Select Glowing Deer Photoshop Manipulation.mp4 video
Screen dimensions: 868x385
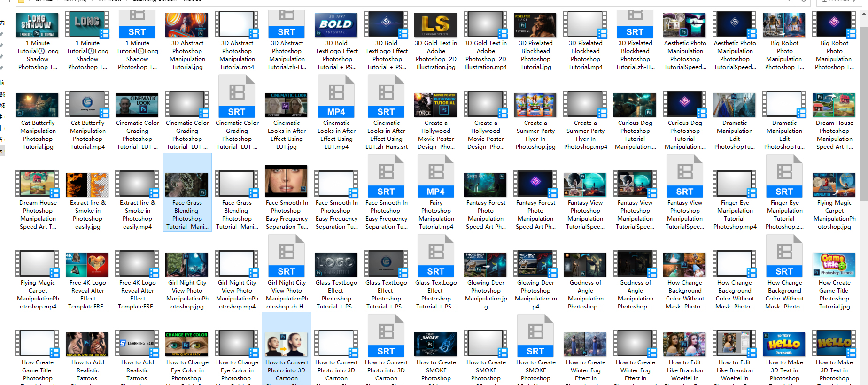(x=535, y=264)
